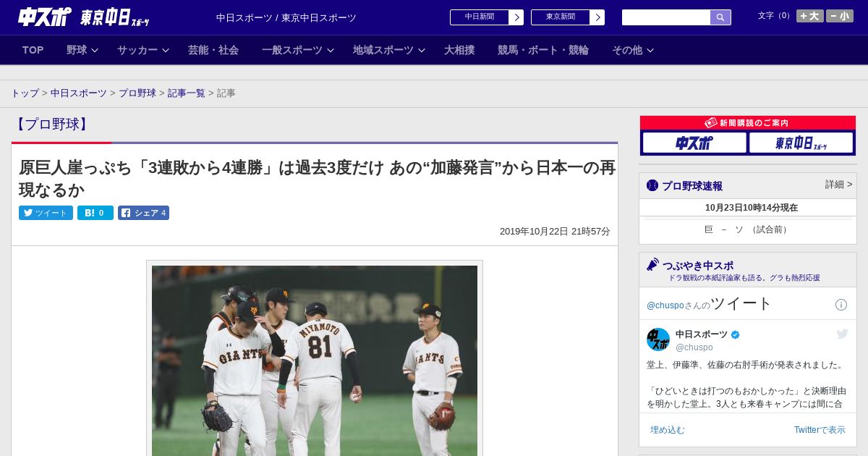868x456 pixels.
Task: Click the 中スポ subscription banner button
Action: pyautogui.click(x=694, y=143)
